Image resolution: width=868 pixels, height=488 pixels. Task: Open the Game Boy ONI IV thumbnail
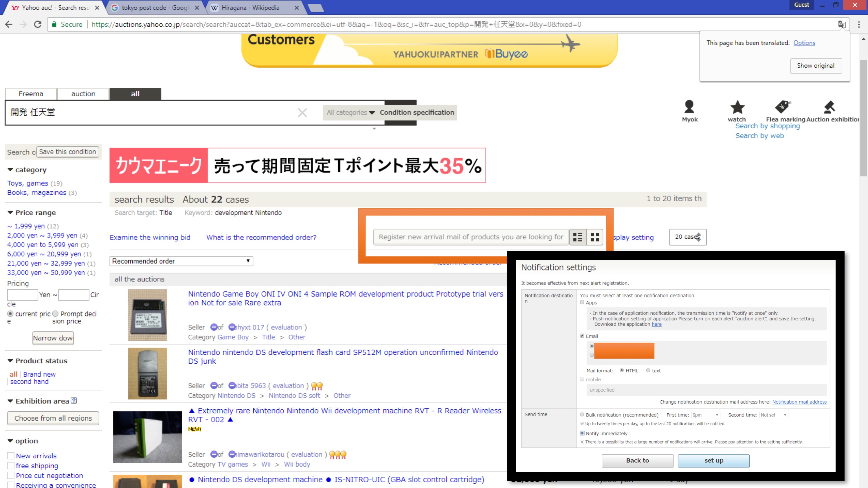coord(147,315)
